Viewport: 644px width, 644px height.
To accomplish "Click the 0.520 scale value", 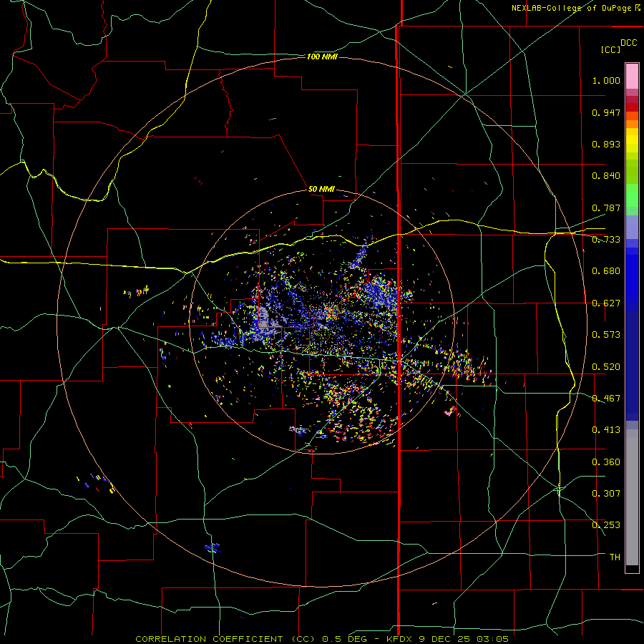I will click(x=606, y=367).
